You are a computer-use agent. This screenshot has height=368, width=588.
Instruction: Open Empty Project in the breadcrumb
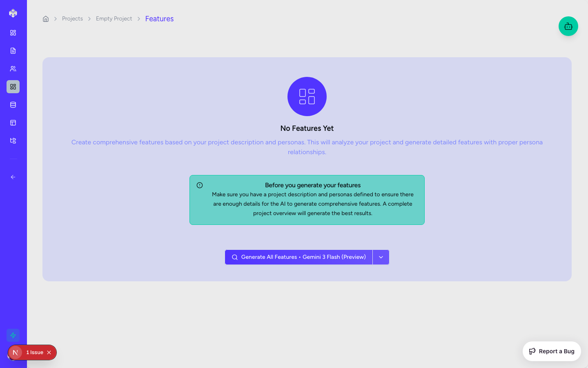[x=114, y=19]
